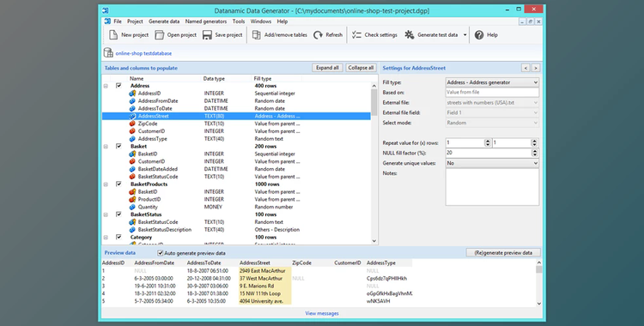Screen dimensions: 644x326
Task: Click in the Notes text area
Action: coord(492,187)
